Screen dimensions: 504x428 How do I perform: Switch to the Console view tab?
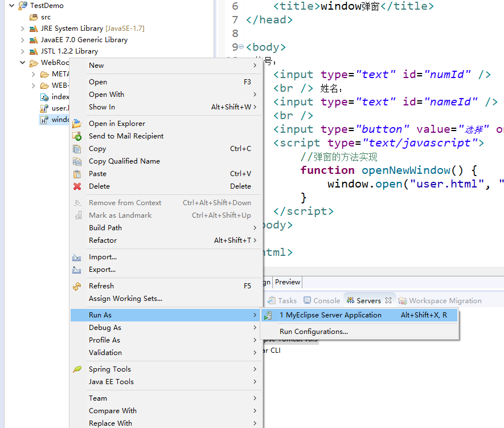(x=321, y=301)
